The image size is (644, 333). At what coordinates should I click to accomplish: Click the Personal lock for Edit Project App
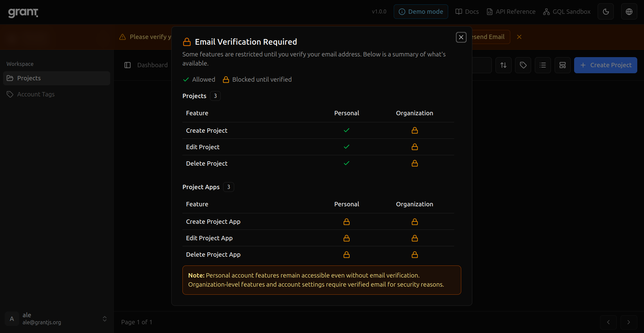coord(346,238)
